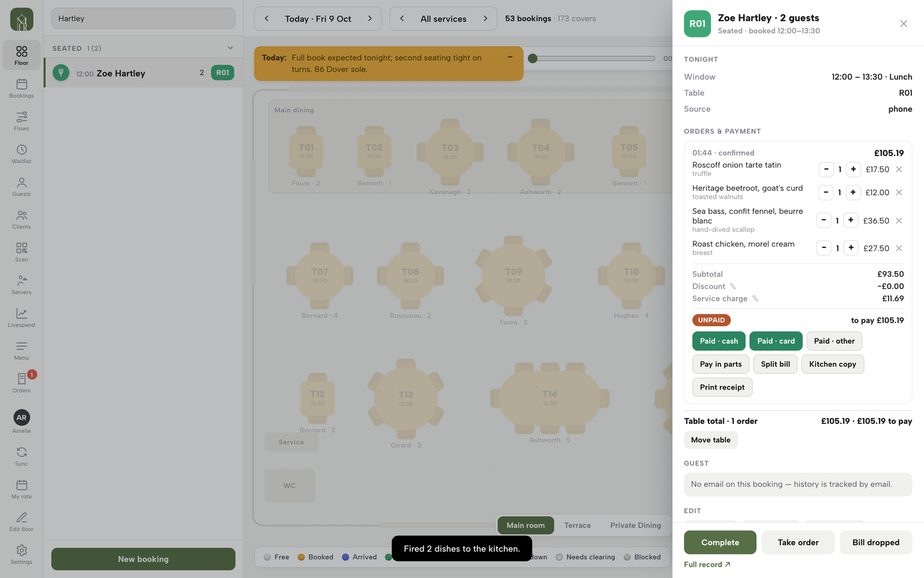The height and width of the screenshot is (578, 924).
Task: Open the Flows sidebar section
Action: [21, 121]
